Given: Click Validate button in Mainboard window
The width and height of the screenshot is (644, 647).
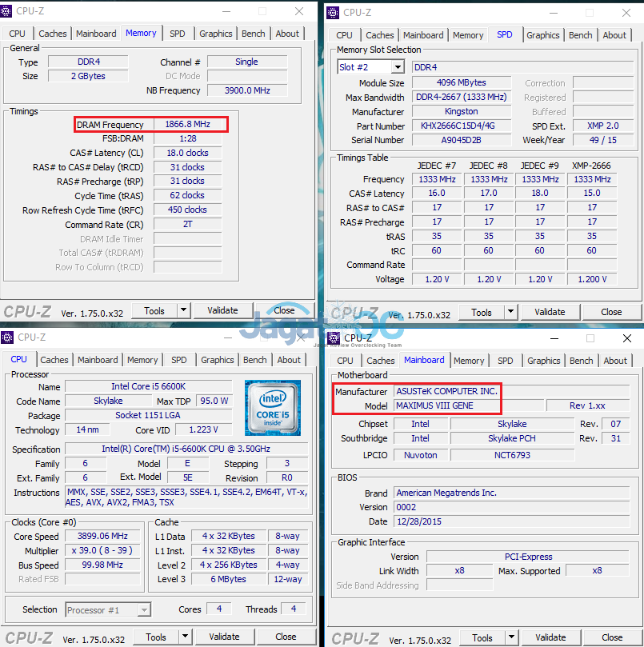Looking at the screenshot, I should click(x=551, y=637).
